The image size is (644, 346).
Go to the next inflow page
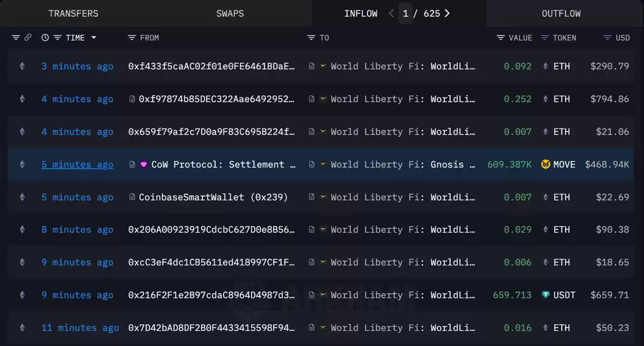447,13
